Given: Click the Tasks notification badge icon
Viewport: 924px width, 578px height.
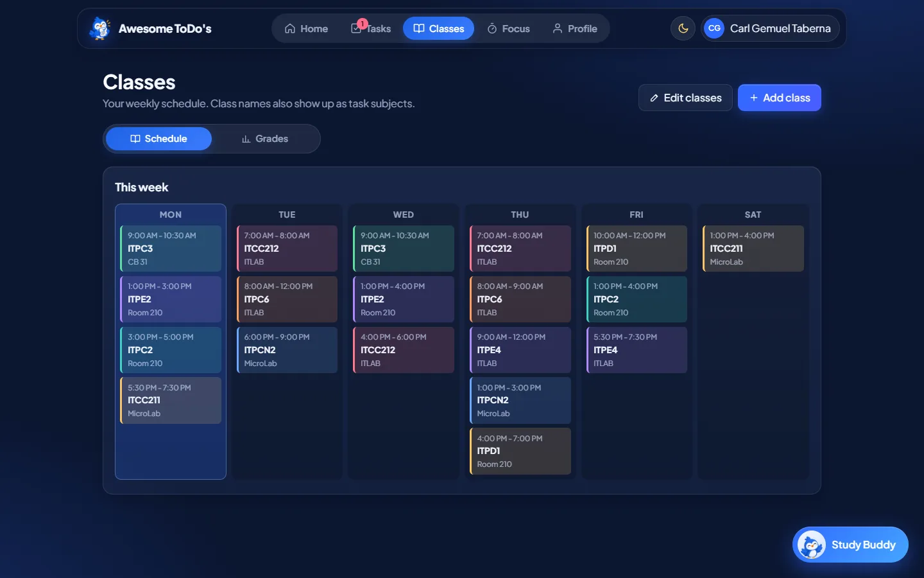Looking at the screenshot, I should coord(362,24).
